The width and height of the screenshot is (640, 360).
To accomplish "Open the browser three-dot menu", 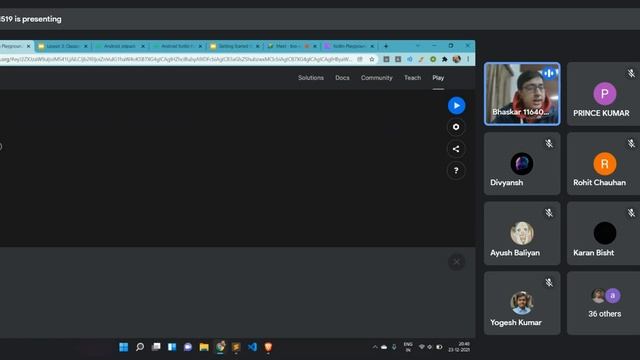I will [x=468, y=59].
